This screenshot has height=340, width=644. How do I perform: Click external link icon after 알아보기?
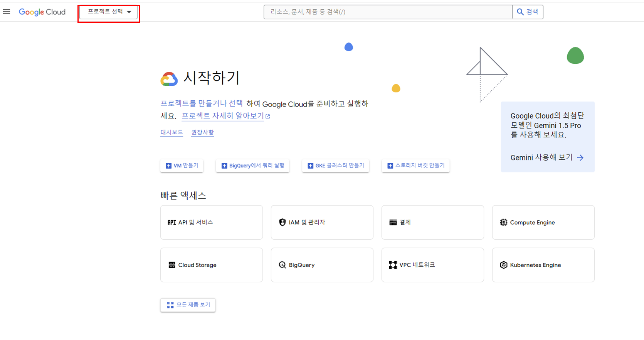coord(268,116)
